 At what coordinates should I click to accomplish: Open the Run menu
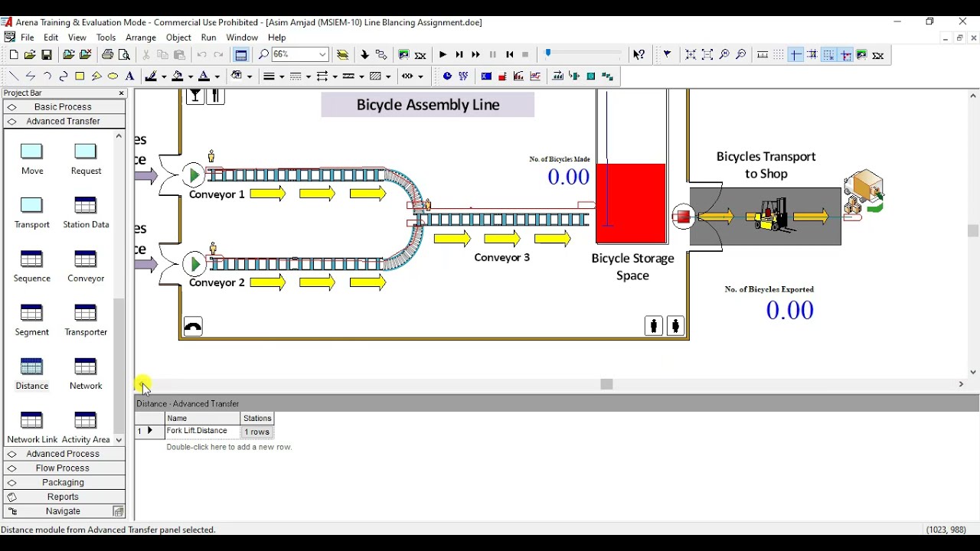pos(208,37)
